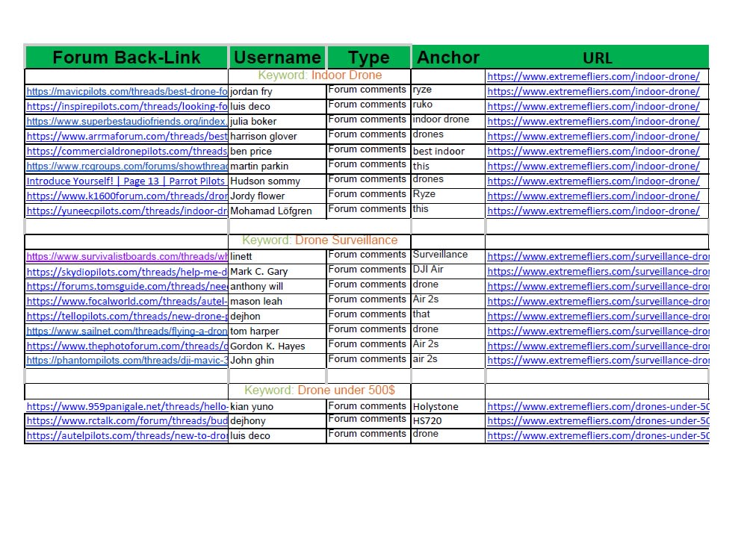Open the arrmaforum.com threads link
This screenshot has height=560, width=747.
[x=127, y=136]
